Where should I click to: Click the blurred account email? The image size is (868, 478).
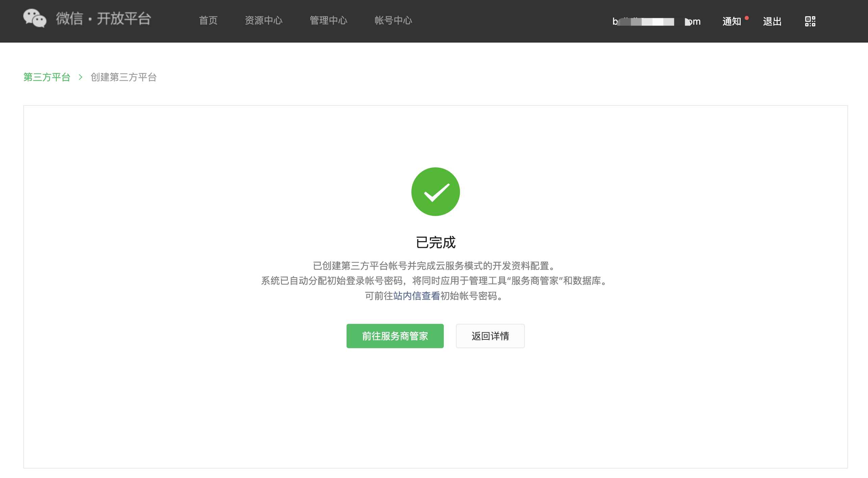click(x=656, y=22)
